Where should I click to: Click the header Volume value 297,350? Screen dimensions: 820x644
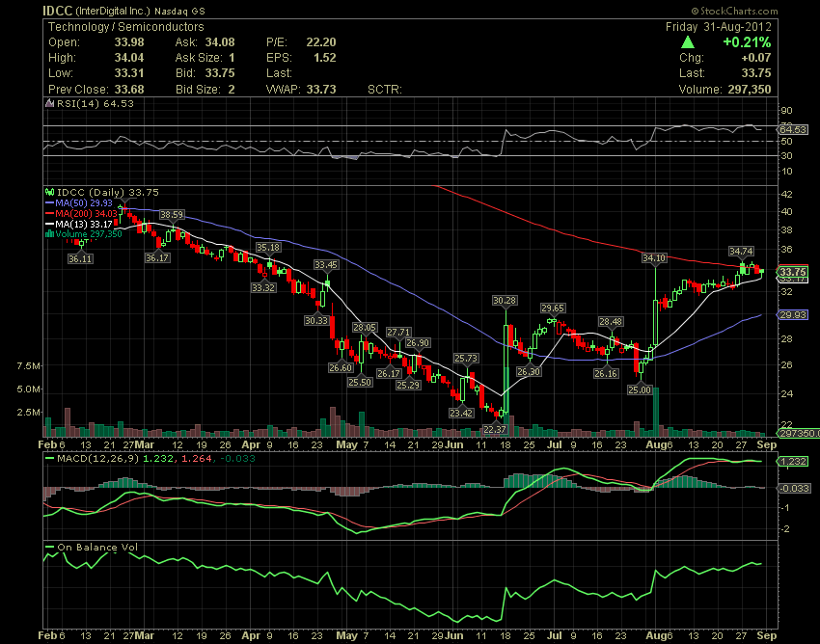click(750, 90)
